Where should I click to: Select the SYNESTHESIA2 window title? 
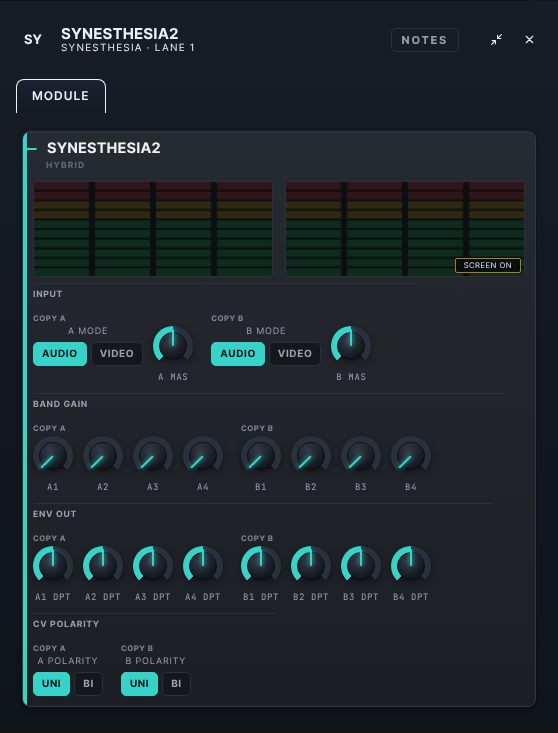pos(120,34)
